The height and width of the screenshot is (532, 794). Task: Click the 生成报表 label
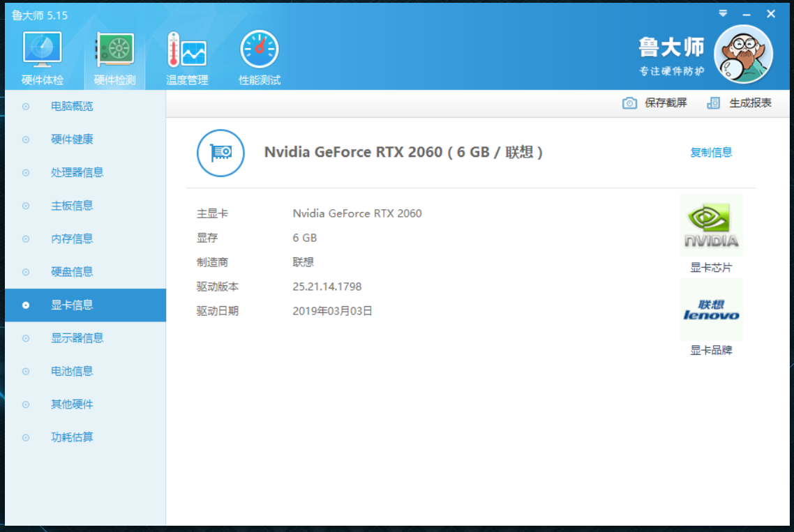click(750, 103)
